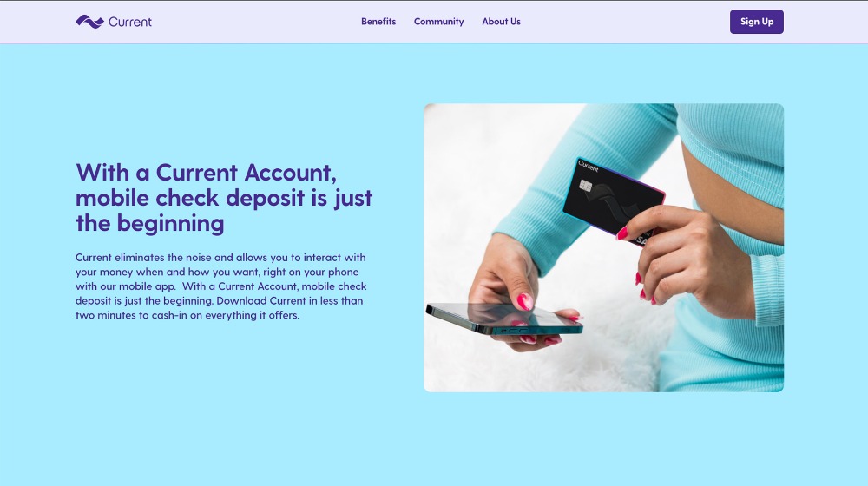The height and width of the screenshot is (486, 868).
Task: Click the pink thumbnail over the phone
Action: pyautogui.click(x=524, y=300)
